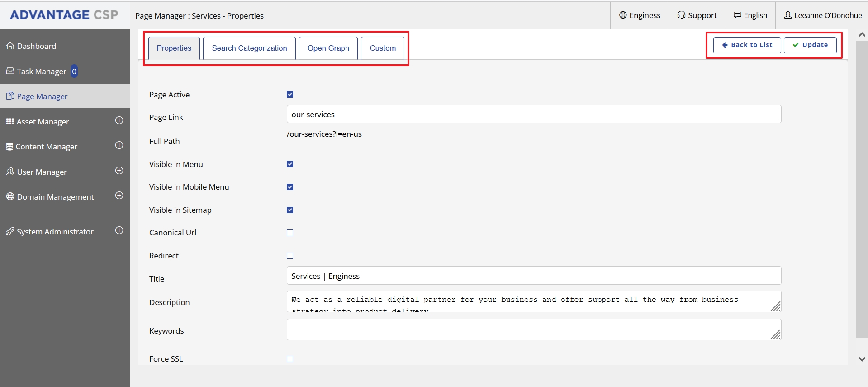
Task: Open the Open Graph tab
Action: click(328, 48)
